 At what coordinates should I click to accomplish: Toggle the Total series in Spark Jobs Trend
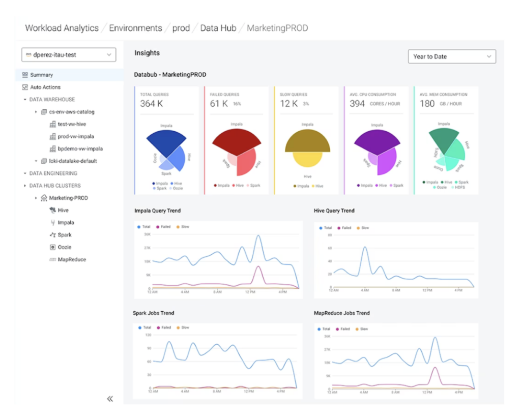click(x=144, y=328)
